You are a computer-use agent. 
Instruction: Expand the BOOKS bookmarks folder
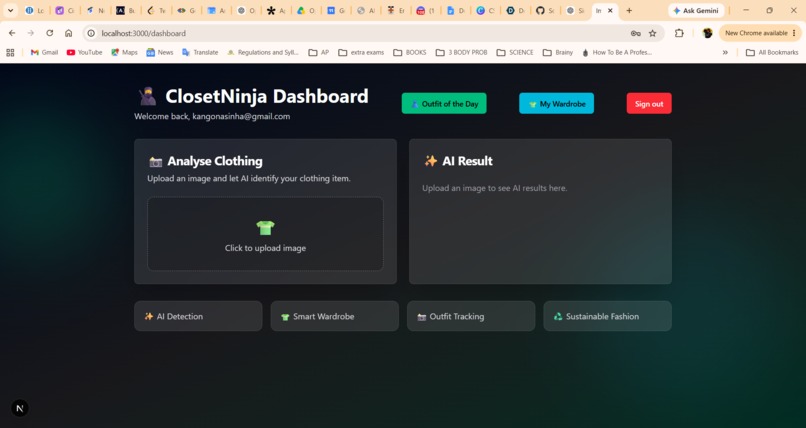[x=410, y=52]
